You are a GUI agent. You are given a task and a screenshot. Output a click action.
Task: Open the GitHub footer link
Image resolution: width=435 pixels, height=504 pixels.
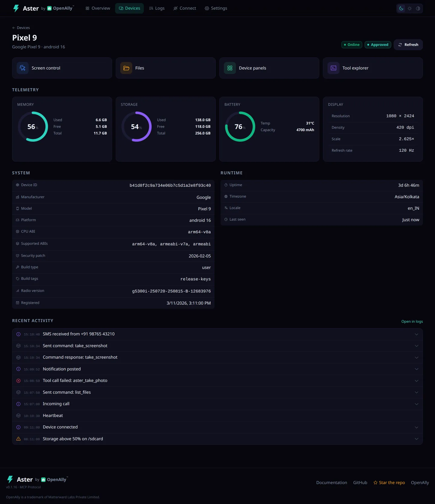(x=360, y=483)
